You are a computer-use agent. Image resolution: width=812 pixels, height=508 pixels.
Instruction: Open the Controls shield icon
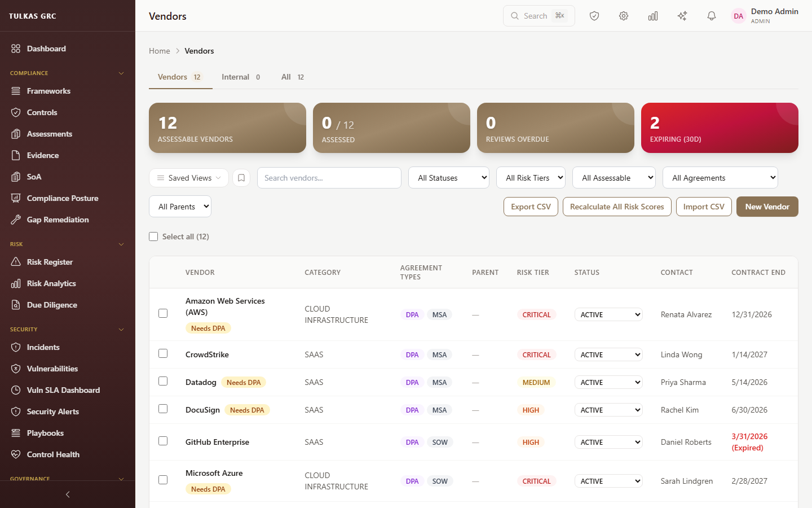click(x=16, y=112)
